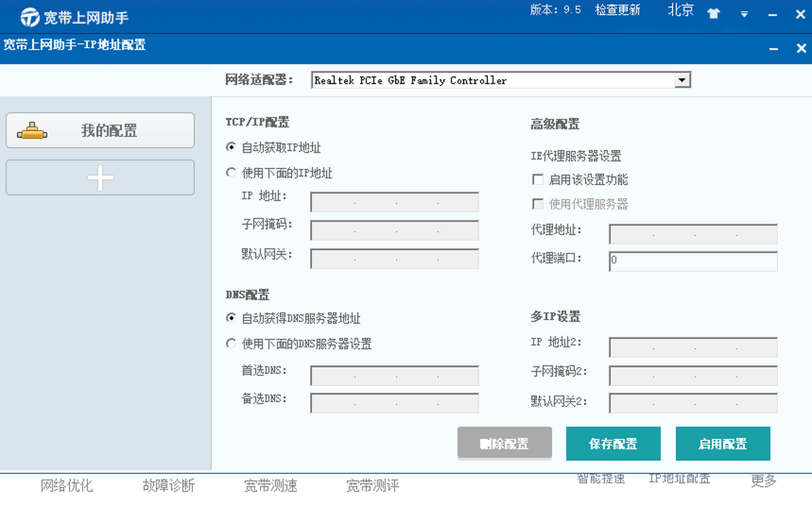Click the DNS配置 section heading
Screen dimensions: 812x505
click(x=247, y=295)
